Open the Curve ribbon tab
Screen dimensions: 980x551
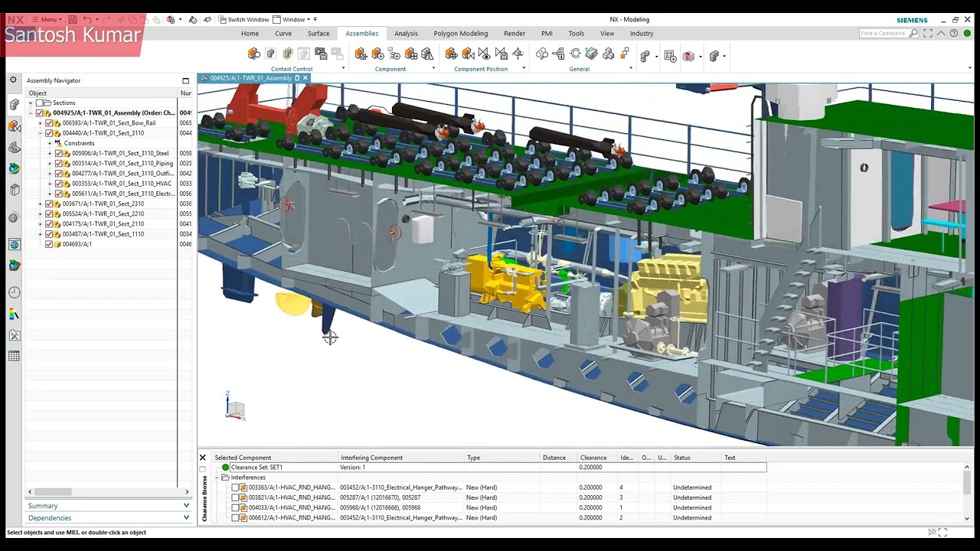coord(283,34)
